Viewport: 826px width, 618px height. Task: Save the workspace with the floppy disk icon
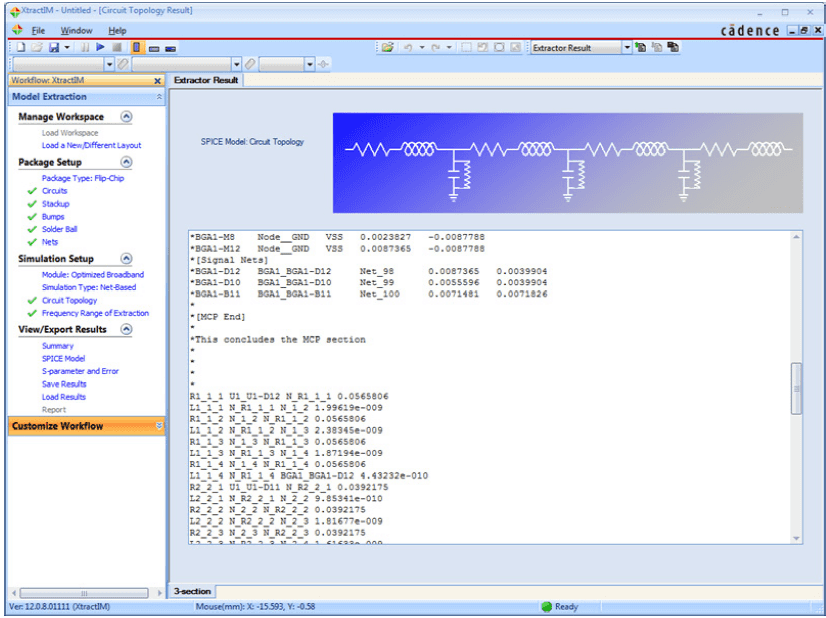tap(53, 47)
